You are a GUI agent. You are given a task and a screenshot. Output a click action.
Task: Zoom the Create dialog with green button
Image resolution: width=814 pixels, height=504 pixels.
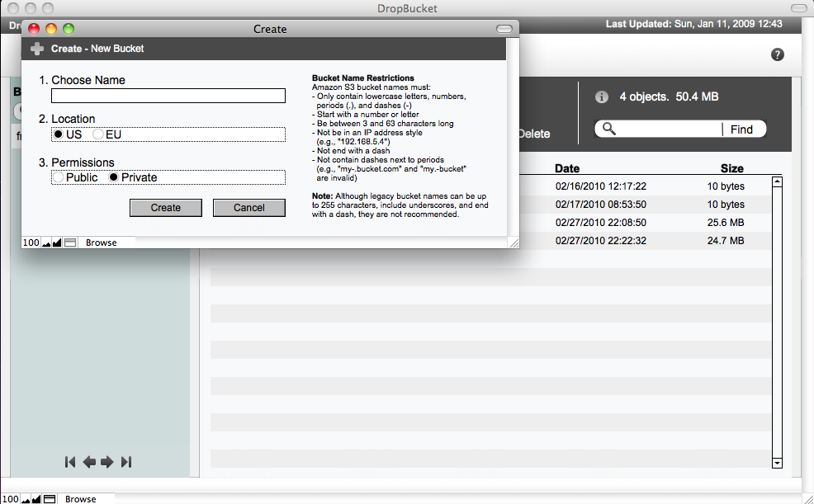[69, 29]
